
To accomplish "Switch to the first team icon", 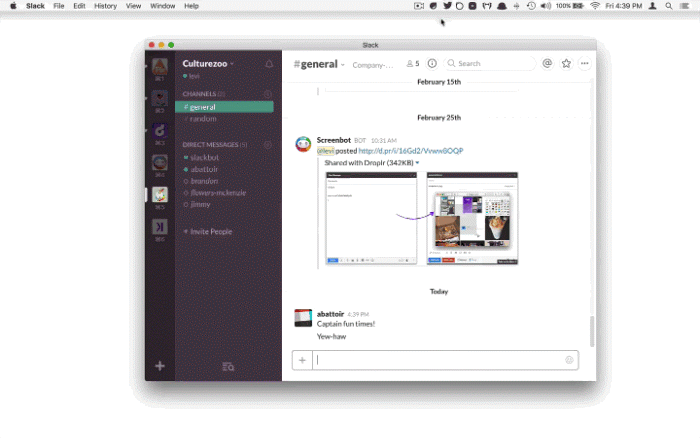I will tap(160, 67).
